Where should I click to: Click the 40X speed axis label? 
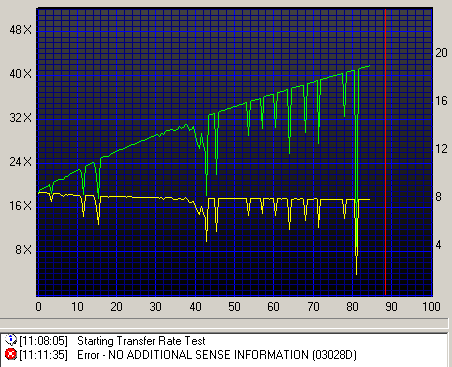pyautogui.click(x=20, y=74)
